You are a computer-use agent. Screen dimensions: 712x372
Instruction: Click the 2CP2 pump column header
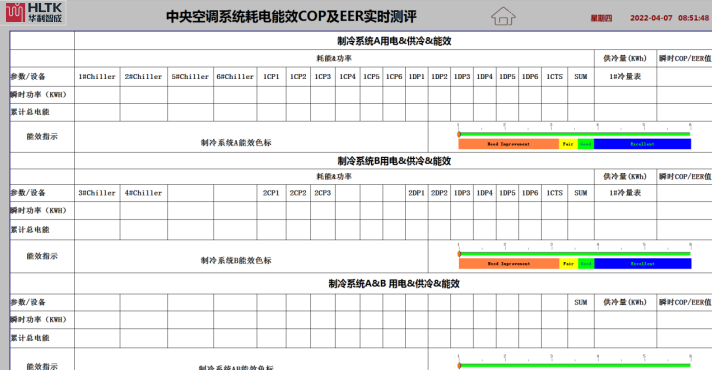[298, 193]
